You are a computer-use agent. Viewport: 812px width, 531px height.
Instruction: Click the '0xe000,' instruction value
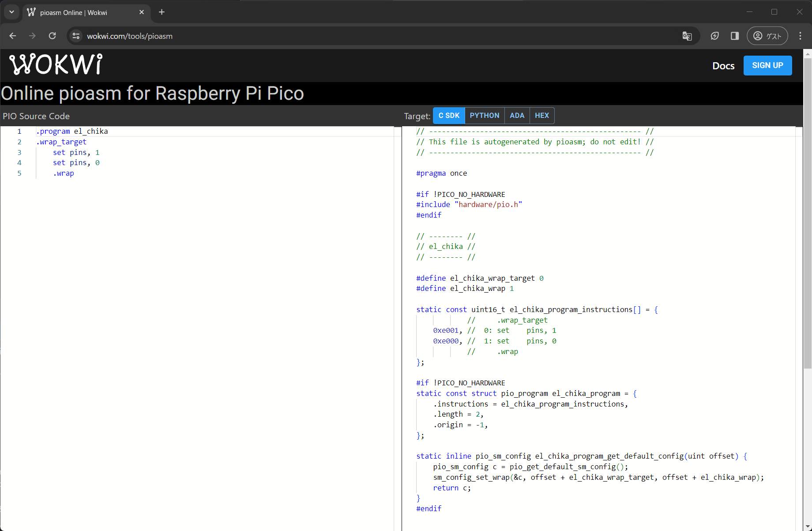[x=448, y=341]
